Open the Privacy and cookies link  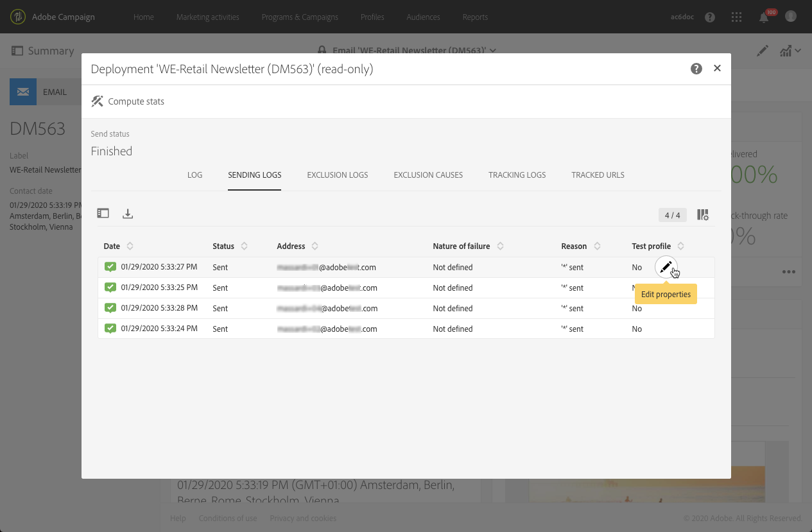tap(303, 518)
